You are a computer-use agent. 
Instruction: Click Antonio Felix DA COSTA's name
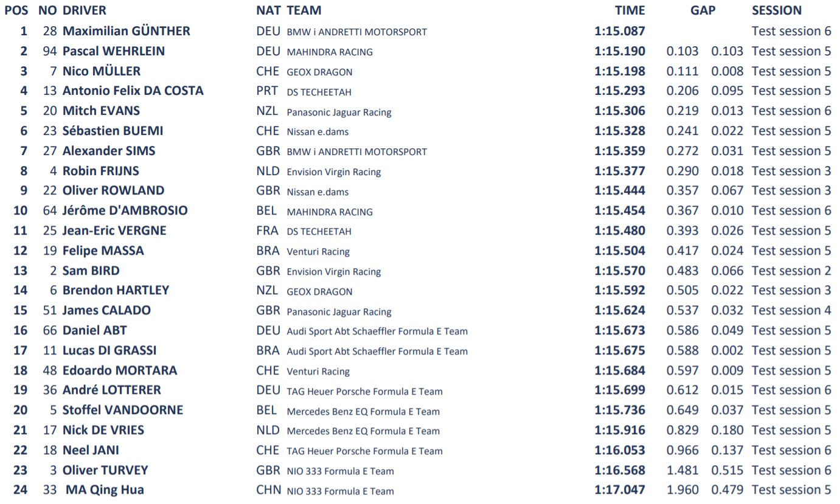tap(133, 91)
